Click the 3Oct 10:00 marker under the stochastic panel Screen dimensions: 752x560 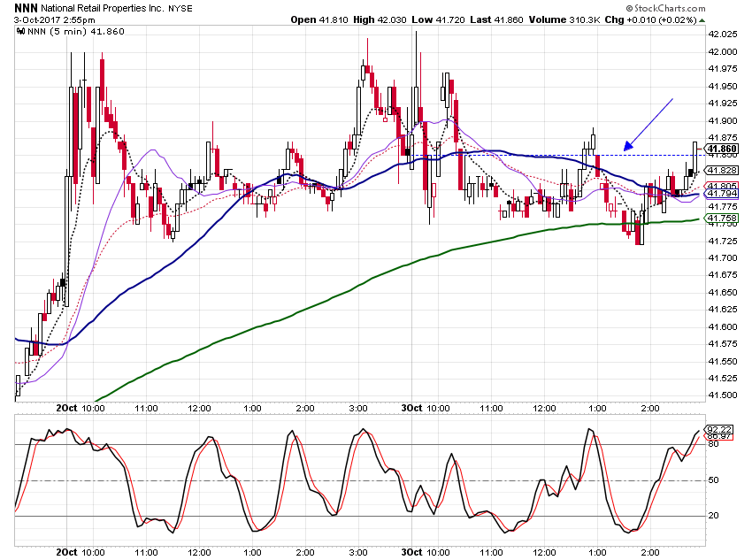pos(426,552)
